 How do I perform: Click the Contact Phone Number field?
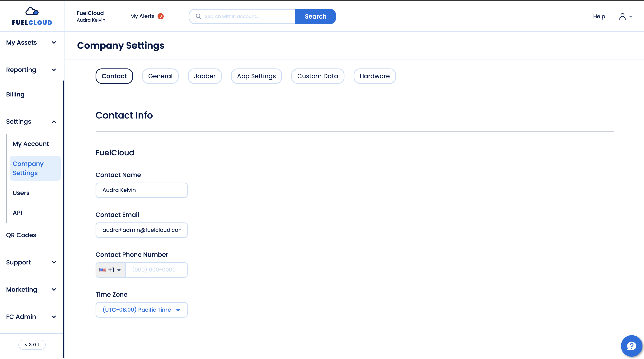pos(156,270)
